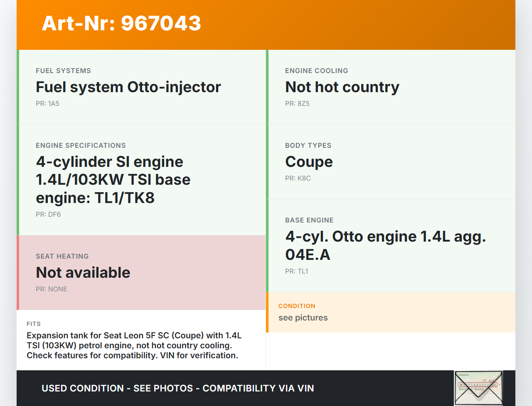Click the Seat Heating Not available value

pos(83,273)
